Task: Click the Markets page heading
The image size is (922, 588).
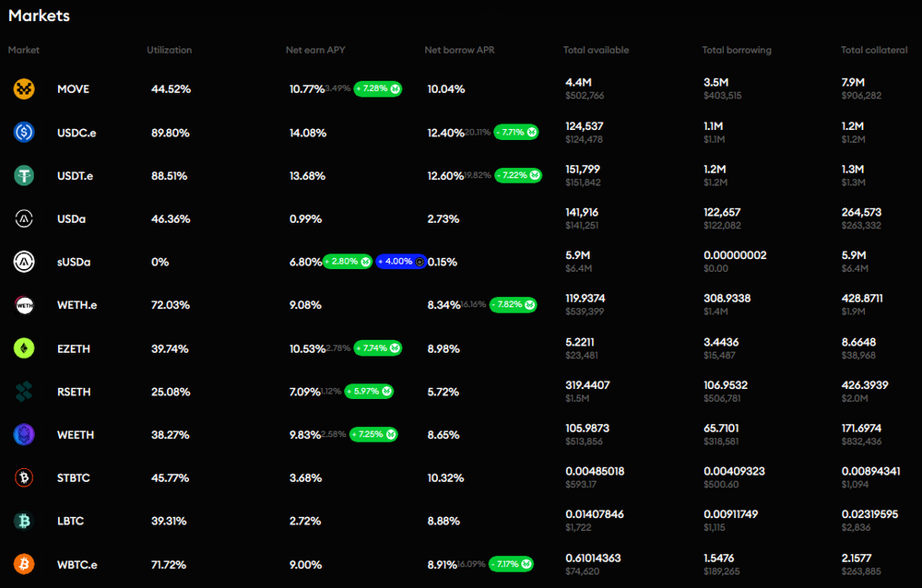Action: (x=38, y=15)
